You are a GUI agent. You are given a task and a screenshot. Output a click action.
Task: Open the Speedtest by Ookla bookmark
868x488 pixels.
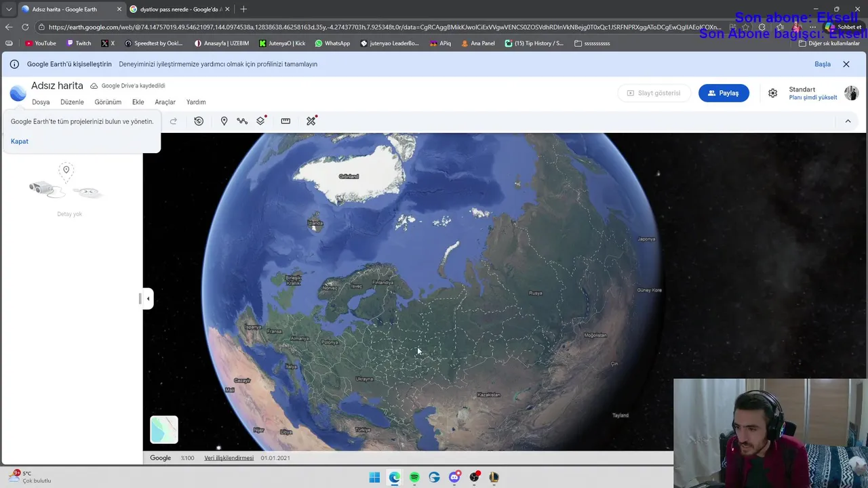[154, 43]
